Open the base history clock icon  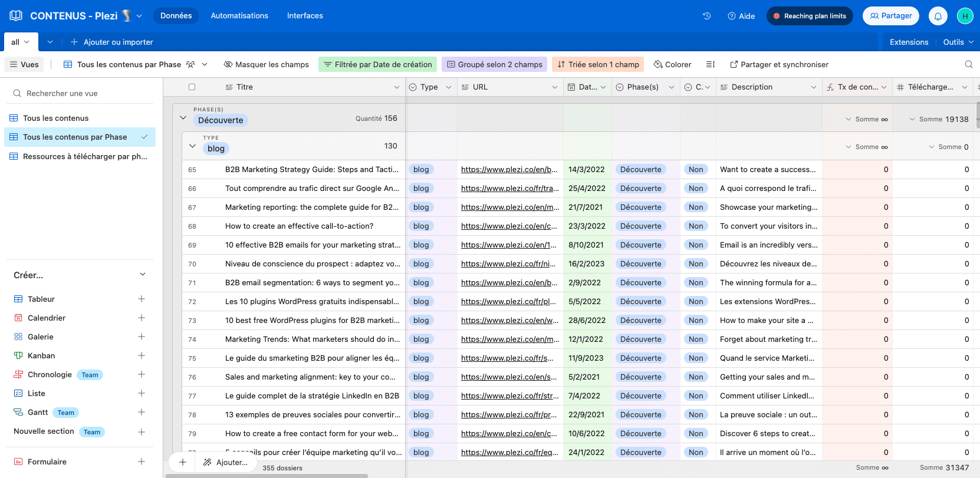point(706,16)
